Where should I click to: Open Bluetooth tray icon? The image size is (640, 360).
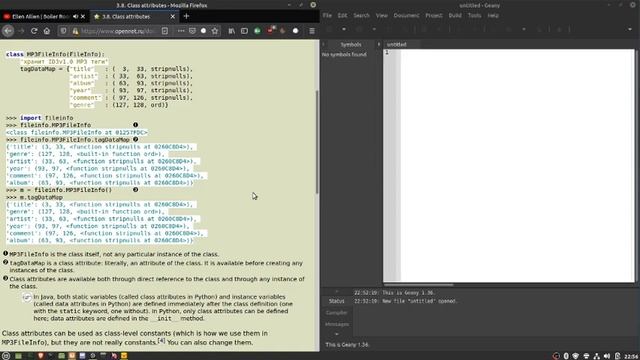pos(566,356)
